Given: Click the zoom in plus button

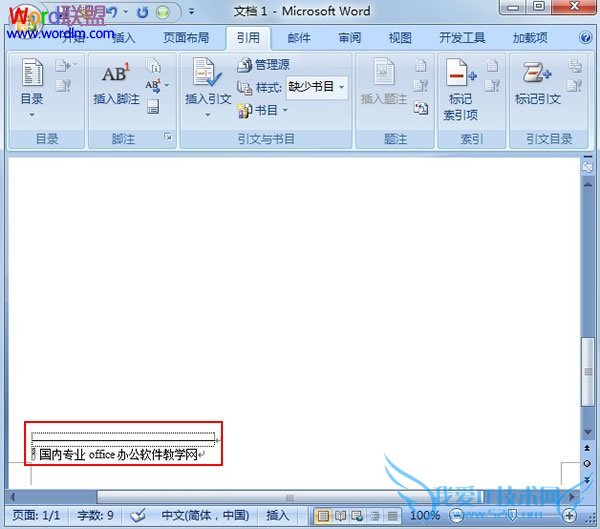Looking at the screenshot, I should (569, 516).
